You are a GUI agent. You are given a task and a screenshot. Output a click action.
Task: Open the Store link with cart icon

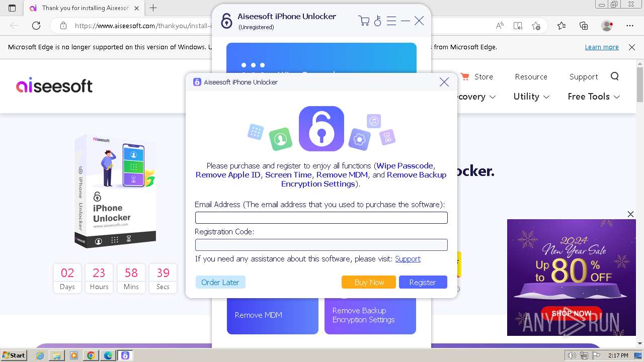tap(476, 76)
